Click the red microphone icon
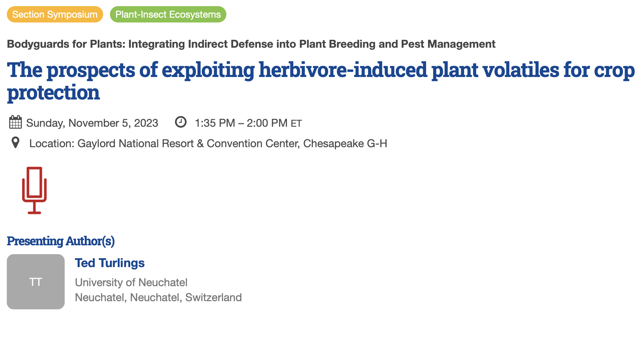Screen dimensions: 644x340 point(34,190)
